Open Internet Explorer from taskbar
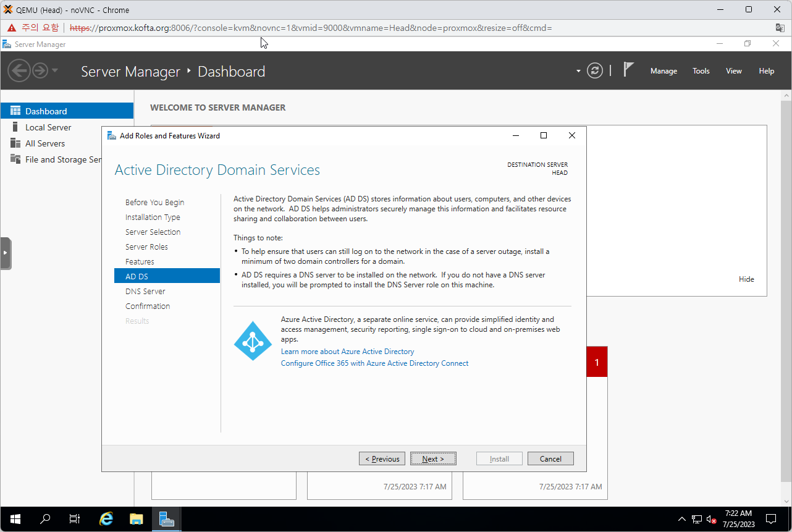 pyautogui.click(x=106, y=519)
